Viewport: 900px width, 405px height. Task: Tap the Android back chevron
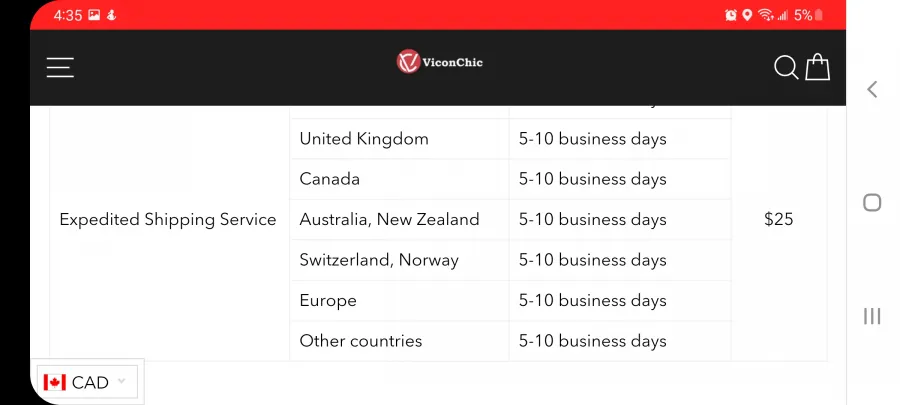[x=872, y=89]
